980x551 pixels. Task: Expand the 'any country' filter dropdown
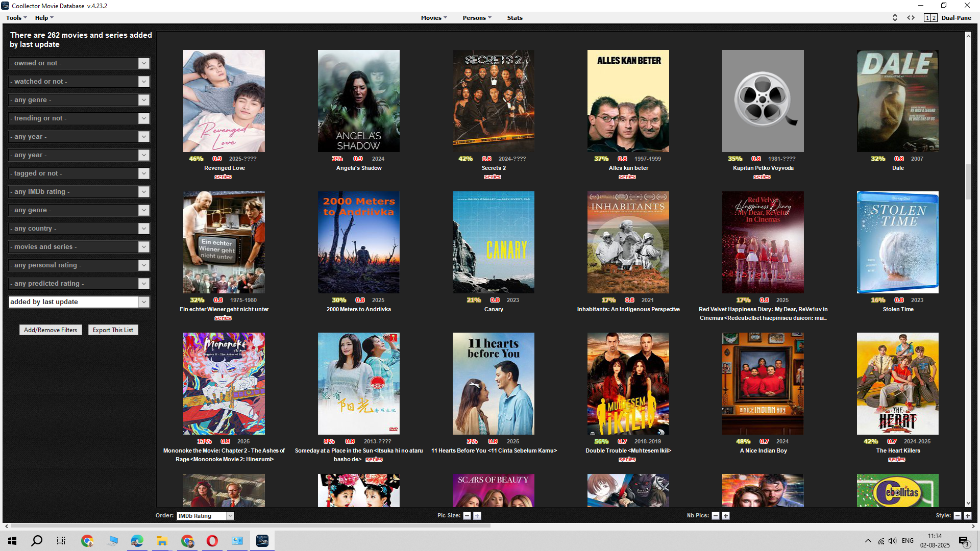point(144,229)
